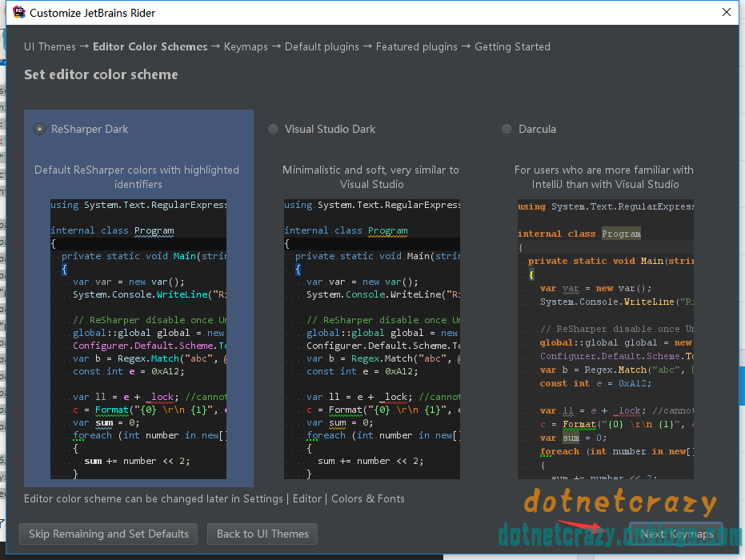Click the 'Set editor color scheme' heading
Image resolution: width=745 pixels, height=560 pixels.
(x=101, y=74)
